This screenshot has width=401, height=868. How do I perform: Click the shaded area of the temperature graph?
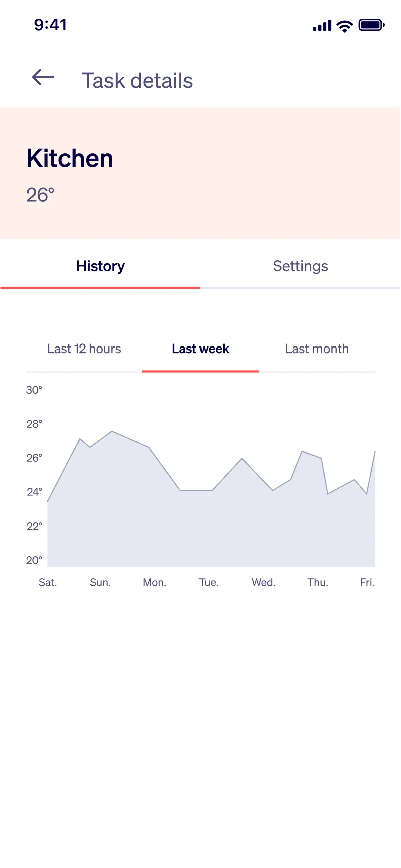click(x=200, y=527)
